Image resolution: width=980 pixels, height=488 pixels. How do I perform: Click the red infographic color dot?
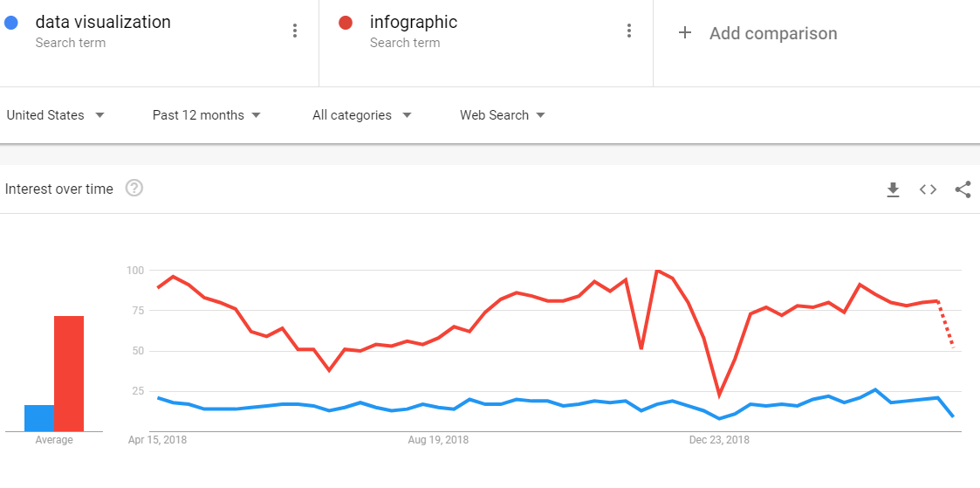tap(346, 23)
